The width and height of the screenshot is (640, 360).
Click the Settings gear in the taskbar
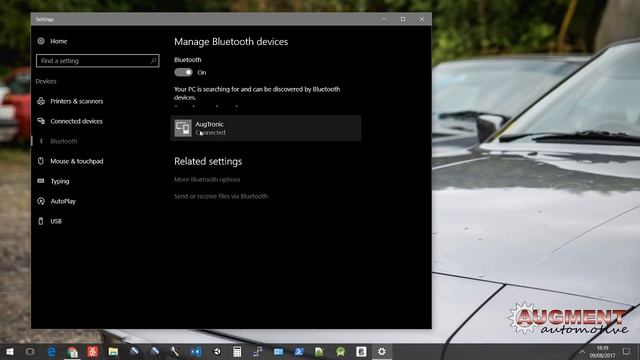[382, 351]
